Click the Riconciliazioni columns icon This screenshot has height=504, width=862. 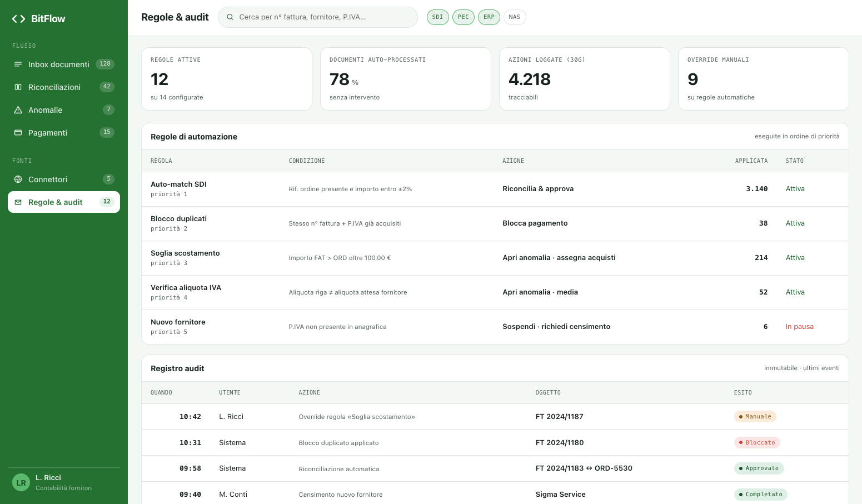coord(18,87)
